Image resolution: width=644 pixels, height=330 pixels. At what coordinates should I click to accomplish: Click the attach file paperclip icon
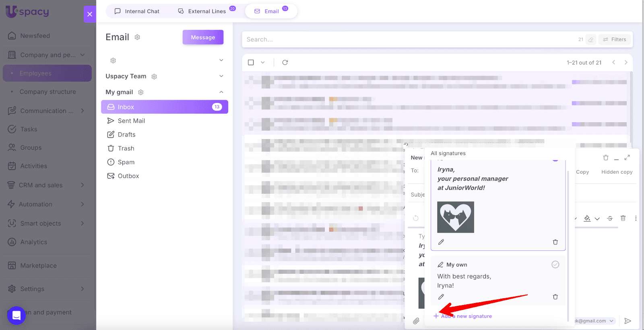coord(416,321)
